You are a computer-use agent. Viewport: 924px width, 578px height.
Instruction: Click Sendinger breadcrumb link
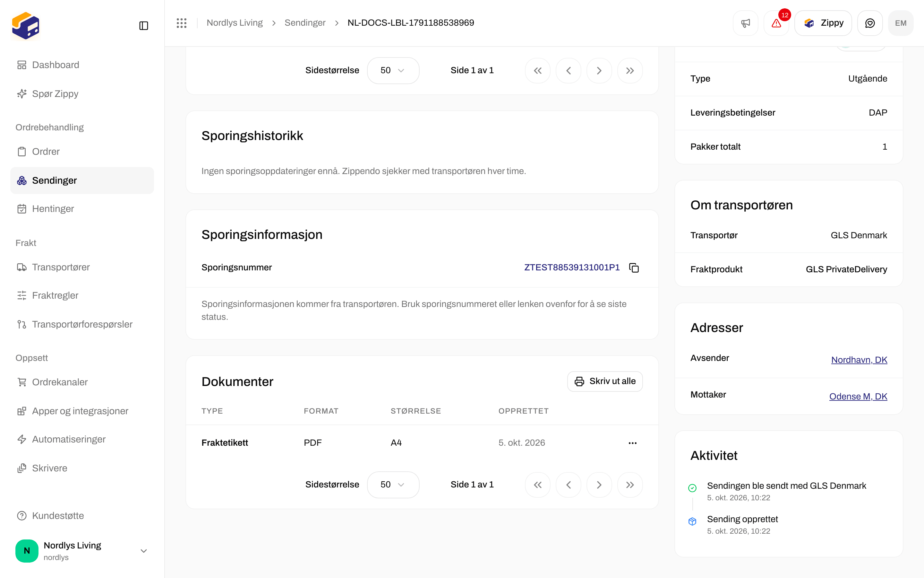[x=305, y=23]
